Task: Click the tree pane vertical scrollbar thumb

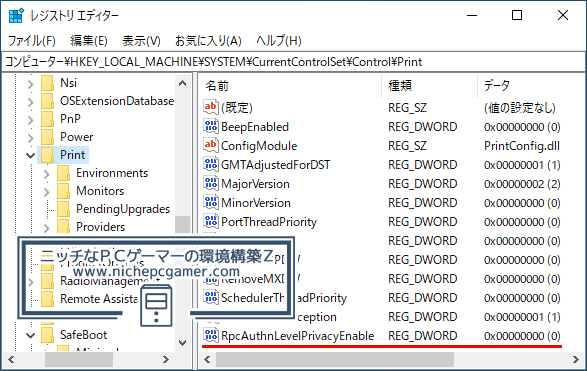Action: [182, 224]
